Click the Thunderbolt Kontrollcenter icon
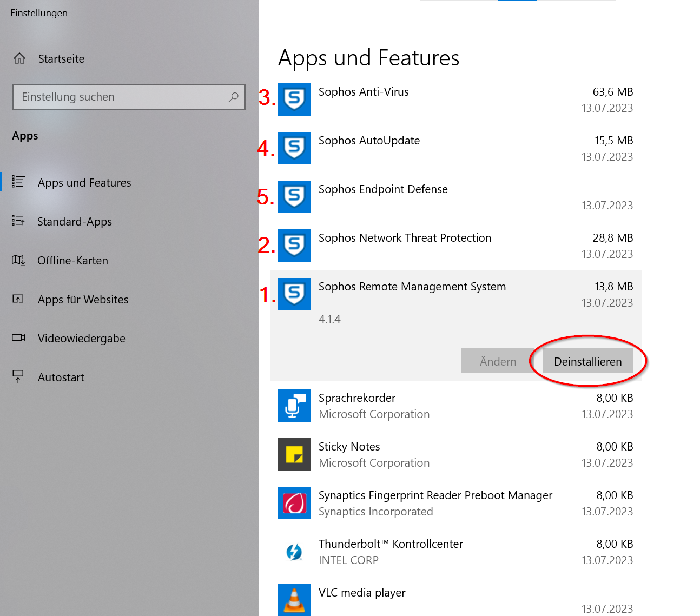The width and height of the screenshot is (700, 616). (x=294, y=552)
